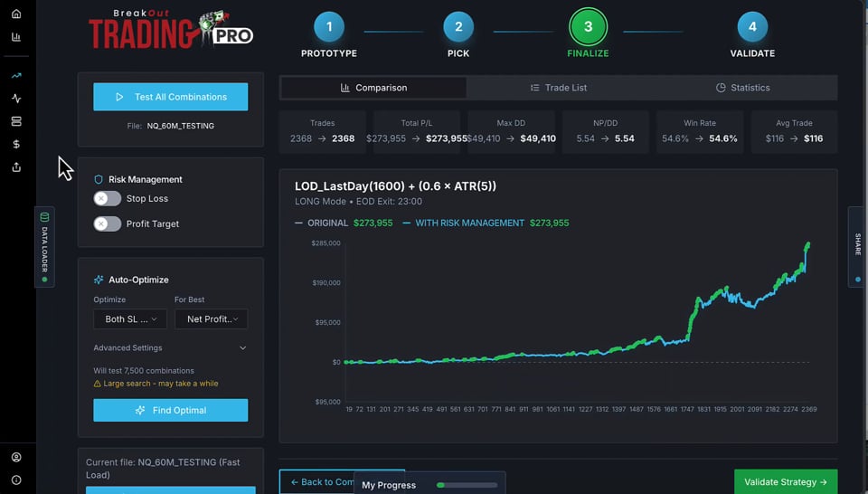Open the Share side panel tab
The height and width of the screenshot is (494, 868).
coord(857,247)
